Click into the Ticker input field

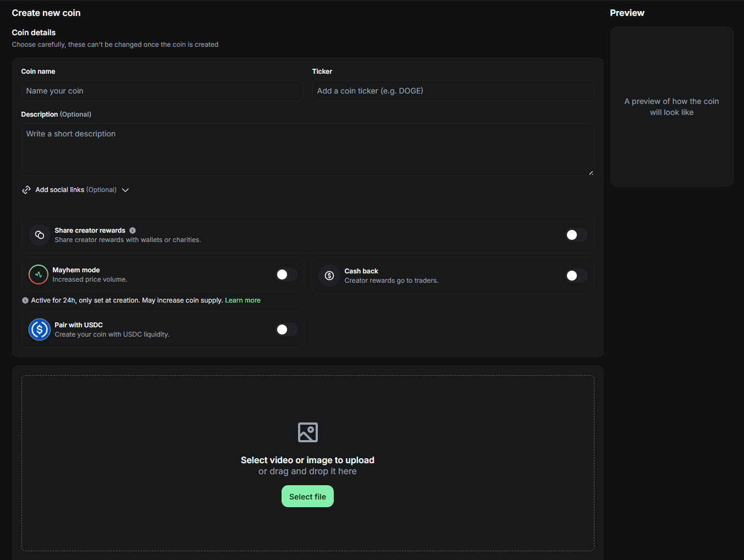tap(453, 91)
